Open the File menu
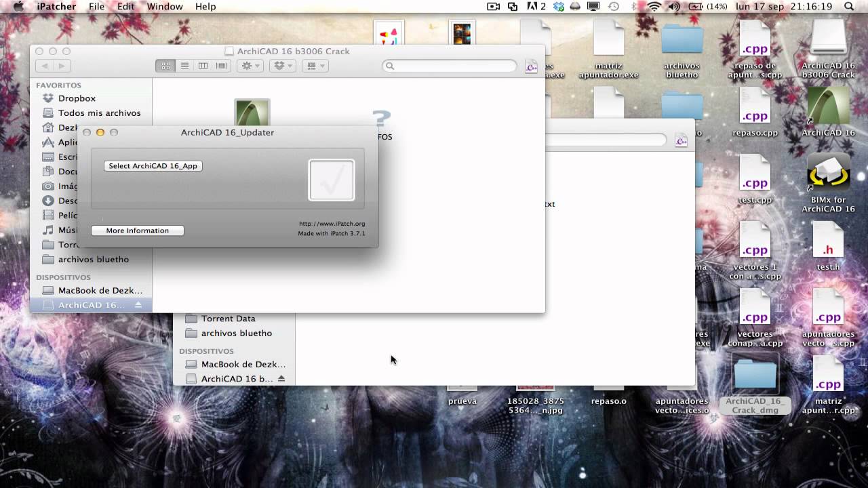The image size is (868, 488). (x=97, y=7)
